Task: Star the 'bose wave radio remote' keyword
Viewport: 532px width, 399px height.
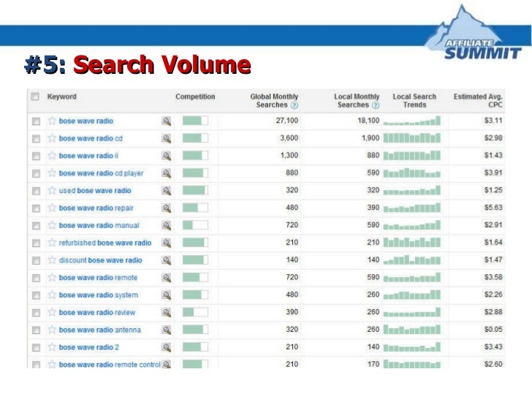Action: pos(52,278)
